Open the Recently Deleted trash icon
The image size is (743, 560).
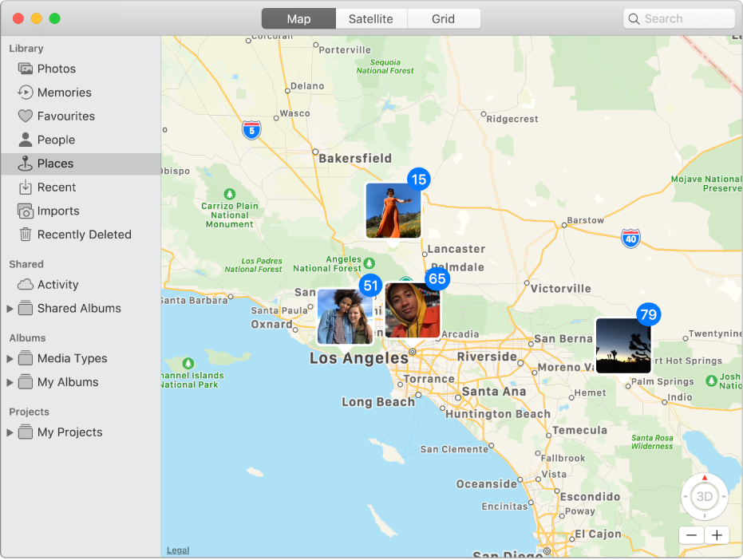(24, 235)
